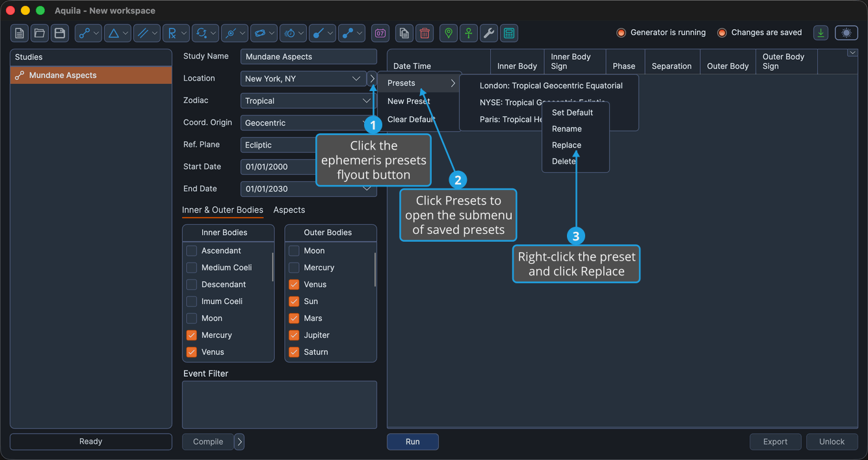Open the orbit ring study tool
The width and height of the screenshot is (868, 460).
pos(264,33)
